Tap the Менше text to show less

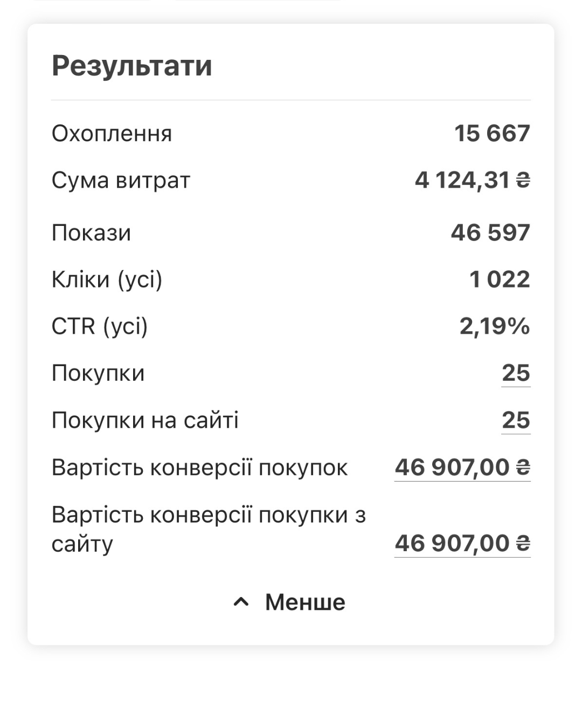pos(305,602)
